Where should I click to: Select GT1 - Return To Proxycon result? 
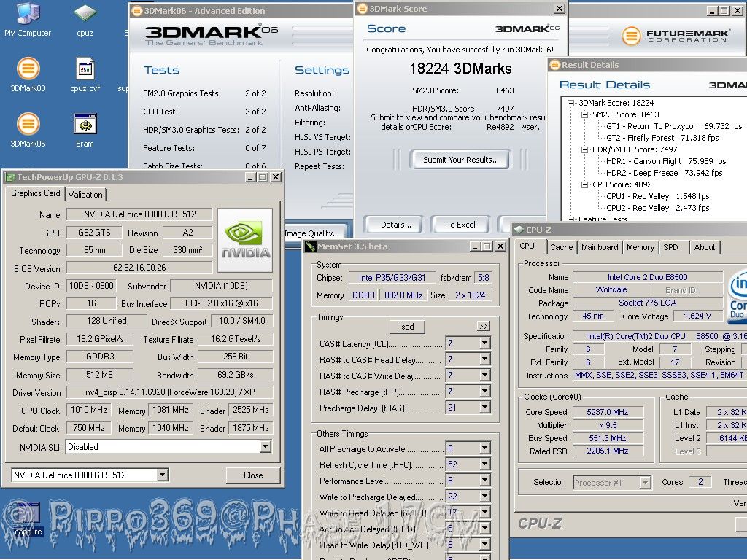pyautogui.click(x=674, y=126)
